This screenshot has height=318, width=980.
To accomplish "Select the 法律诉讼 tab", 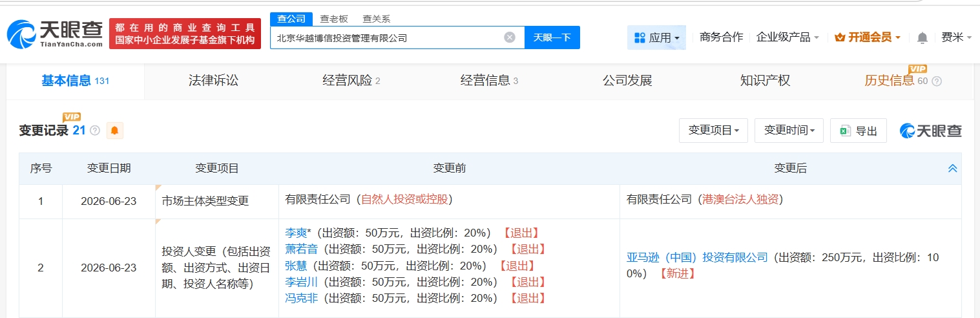I will coord(213,81).
